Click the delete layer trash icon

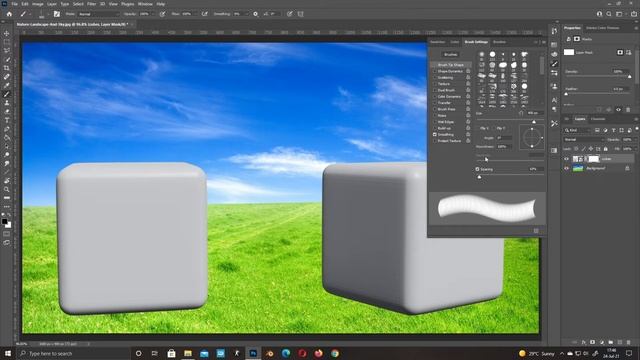[x=629, y=342]
